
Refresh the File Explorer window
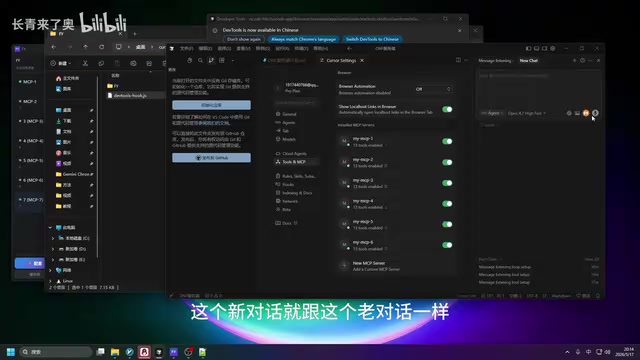click(x=101, y=47)
